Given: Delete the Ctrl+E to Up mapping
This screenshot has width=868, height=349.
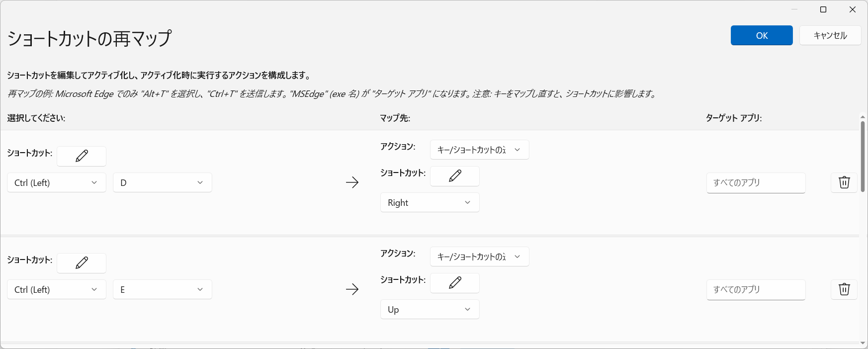Looking at the screenshot, I should coord(844,289).
